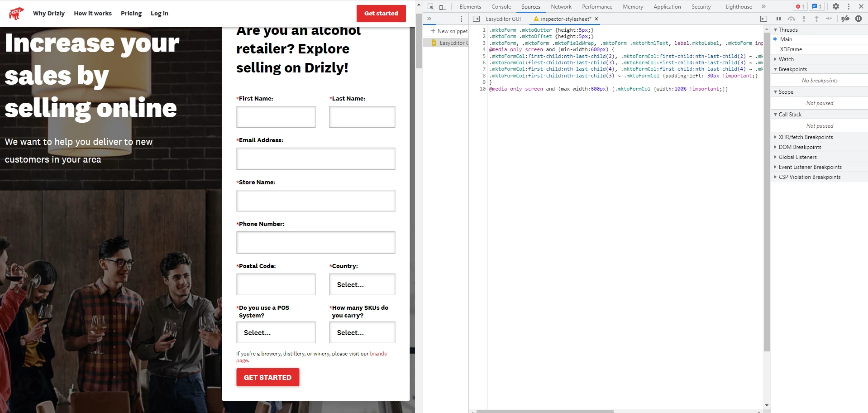
Task: Toggle pause on exceptions icon
Action: click(858, 19)
